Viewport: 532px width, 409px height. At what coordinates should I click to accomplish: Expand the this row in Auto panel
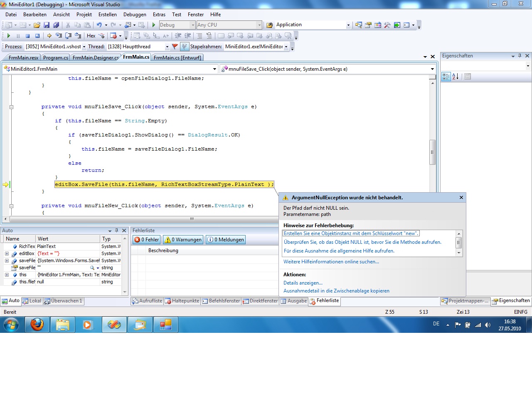pos(7,275)
